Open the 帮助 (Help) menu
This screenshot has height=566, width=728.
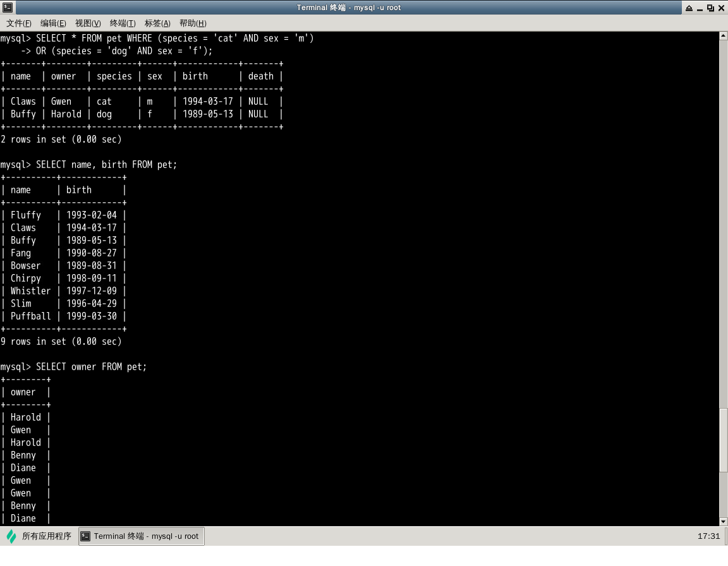pyautogui.click(x=193, y=23)
